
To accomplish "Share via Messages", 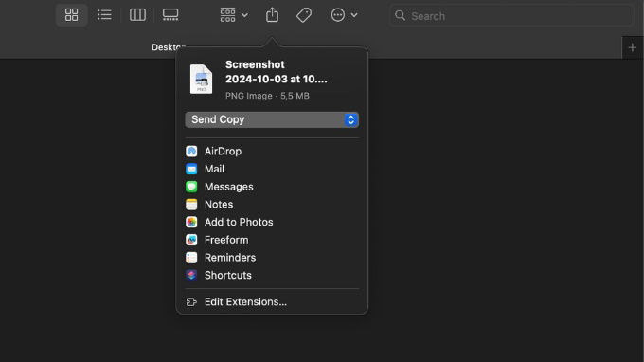I will (272, 187).
